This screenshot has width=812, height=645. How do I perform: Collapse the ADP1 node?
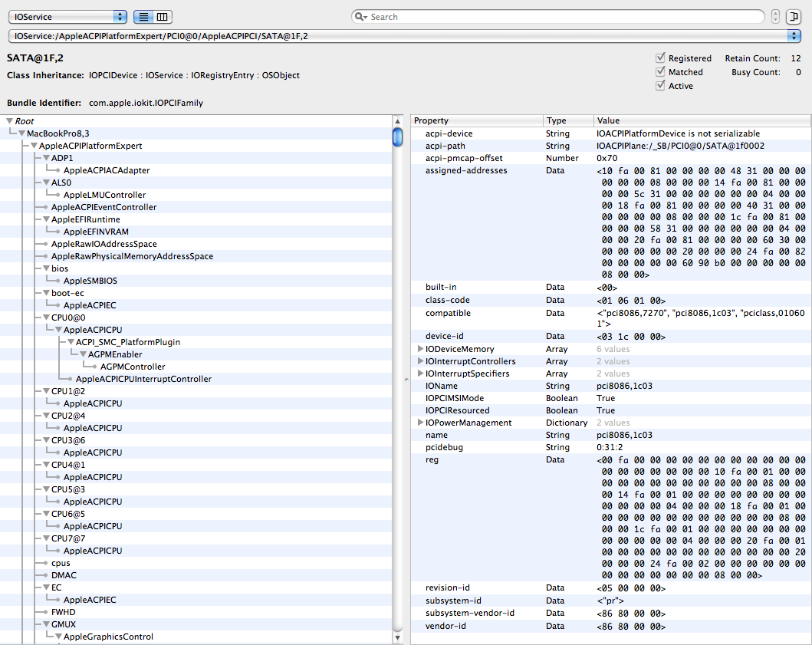46,158
